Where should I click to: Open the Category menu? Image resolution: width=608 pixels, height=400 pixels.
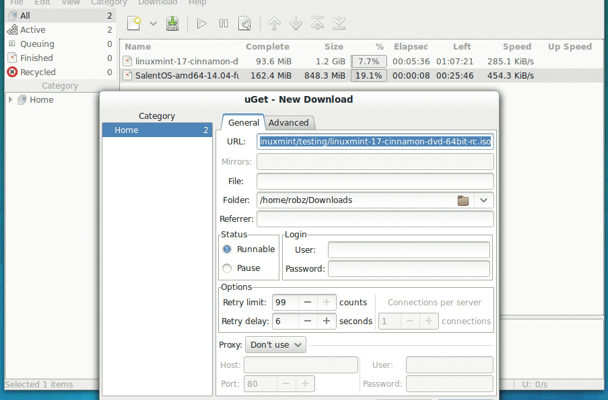109,2
